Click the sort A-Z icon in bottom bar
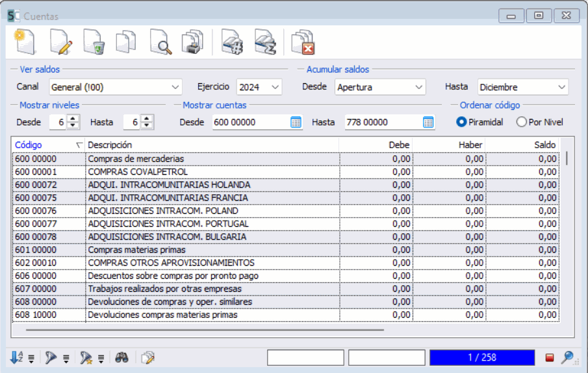The height and width of the screenshot is (373, 588). 16,357
